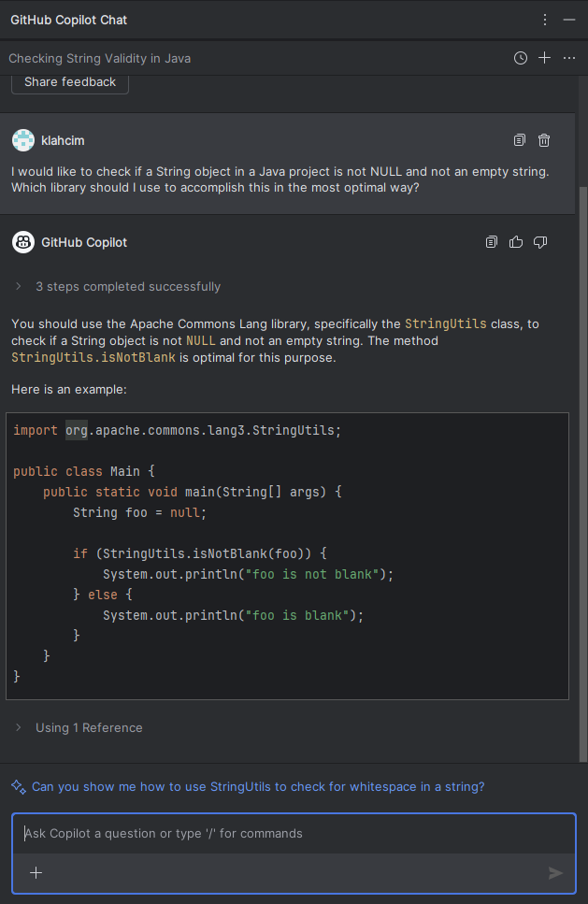Click the GitHub Copilot avatar icon
Image resolution: width=588 pixels, height=904 pixels.
tap(23, 242)
